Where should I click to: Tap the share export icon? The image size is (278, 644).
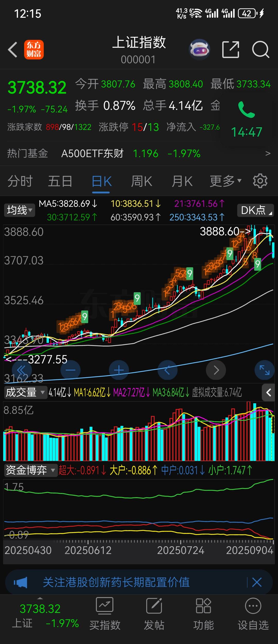tap(231, 49)
